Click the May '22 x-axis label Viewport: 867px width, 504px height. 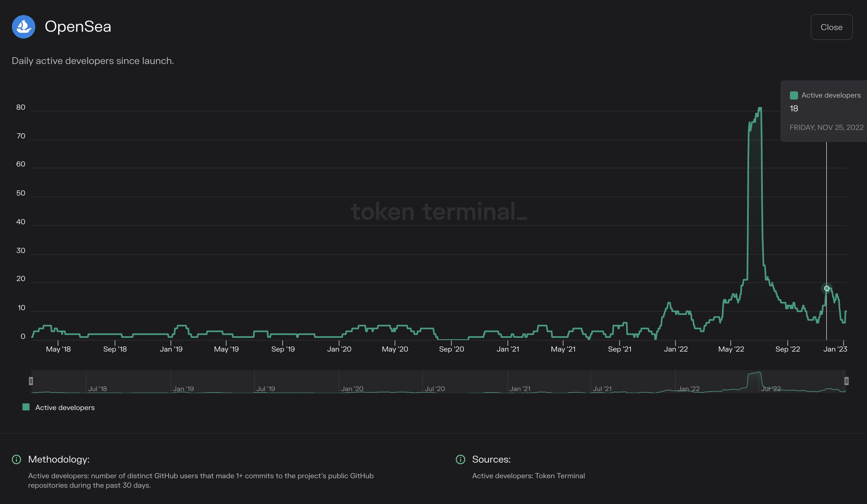tap(731, 349)
